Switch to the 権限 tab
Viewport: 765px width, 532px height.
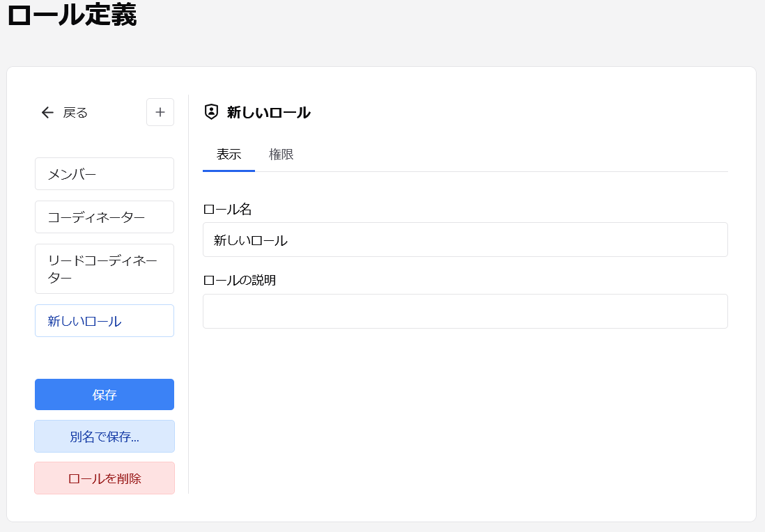click(281, 154)
